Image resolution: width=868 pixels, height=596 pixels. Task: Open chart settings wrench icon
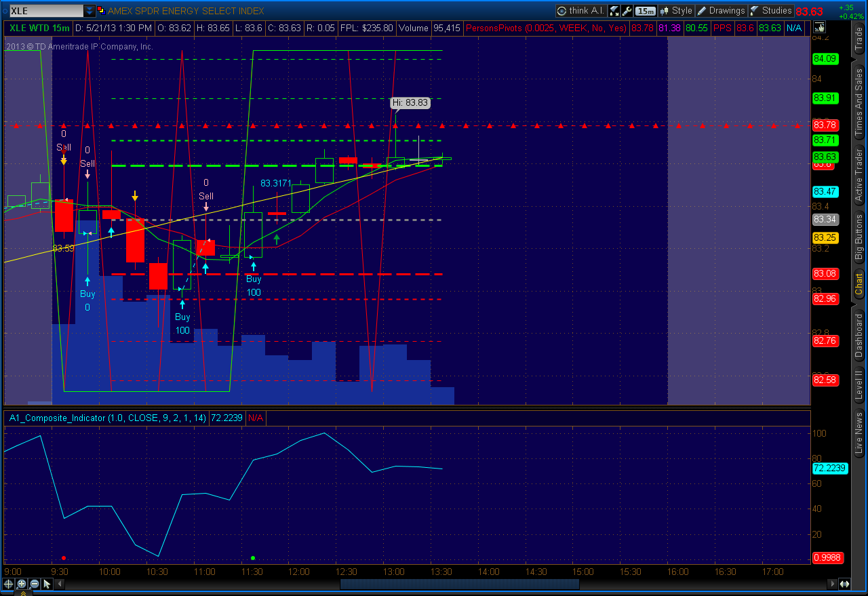(x=627, y=11)
